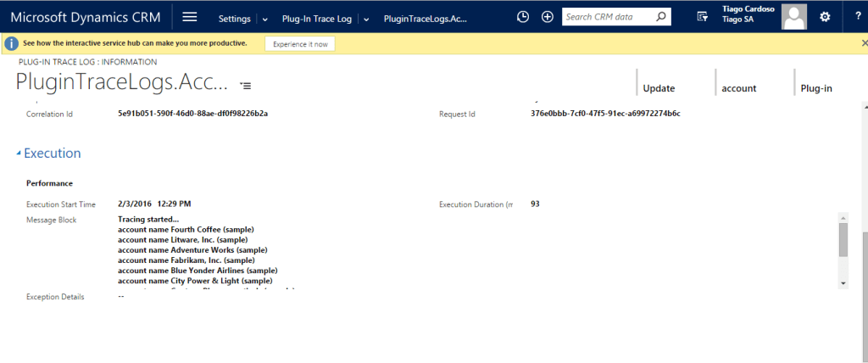The width and height of the screenshot is (868, 363).
Task: Click the info icon in notification bar
Action: (12, 43)
